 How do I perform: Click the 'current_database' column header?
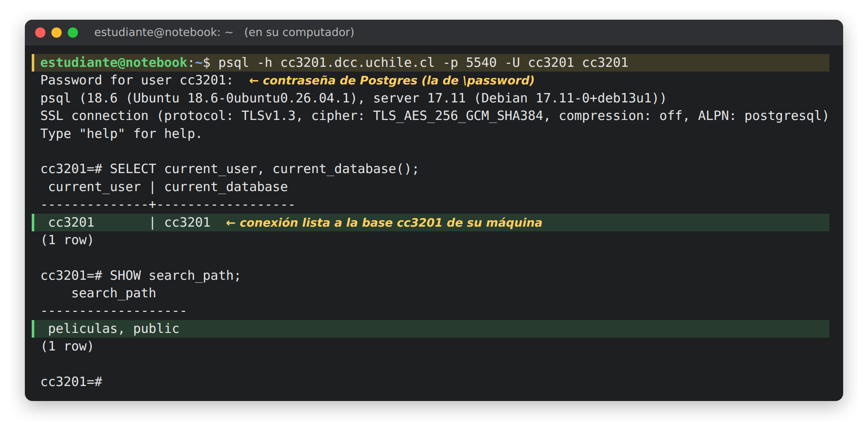(x=226, y=187)
